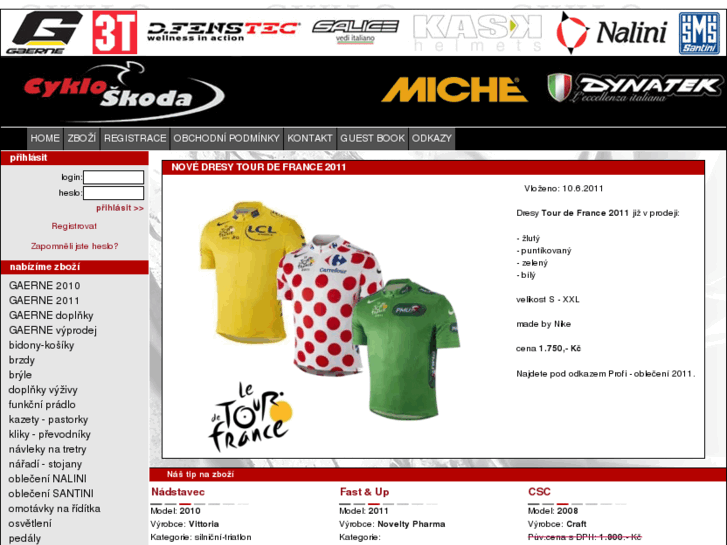Open the návleky na tretry category
This screenshot has height=545, width=727.
pyautogui.click(x=47, y=449)
